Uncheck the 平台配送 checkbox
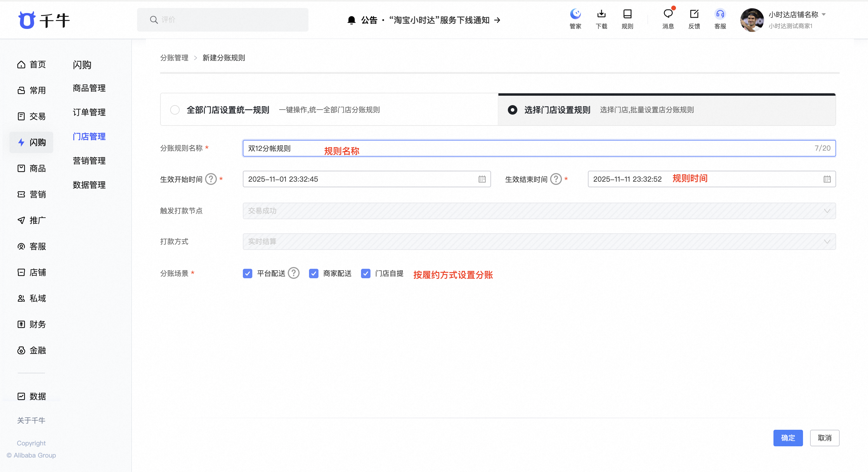This screenshot has height=472, width=868. [248, 273]
